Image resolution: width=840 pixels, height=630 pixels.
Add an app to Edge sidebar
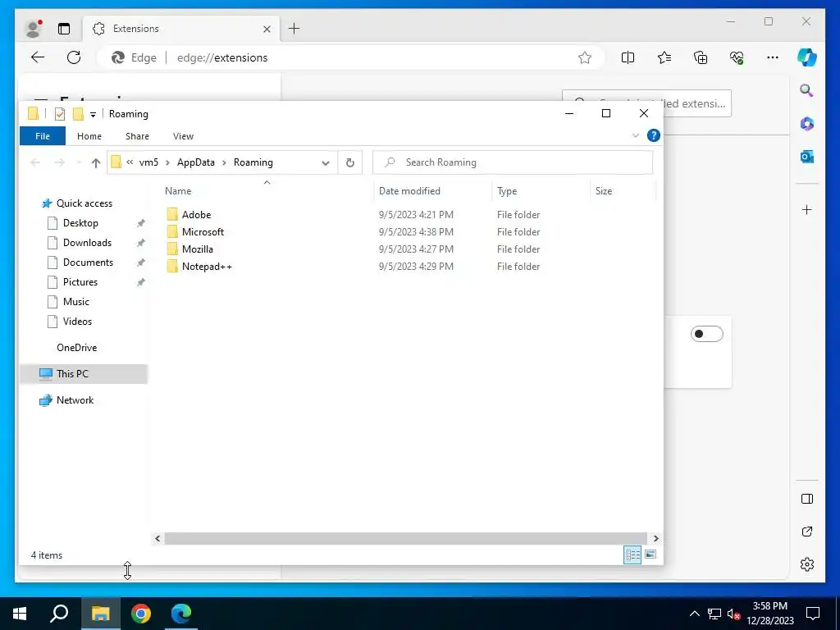click(807, 209)
